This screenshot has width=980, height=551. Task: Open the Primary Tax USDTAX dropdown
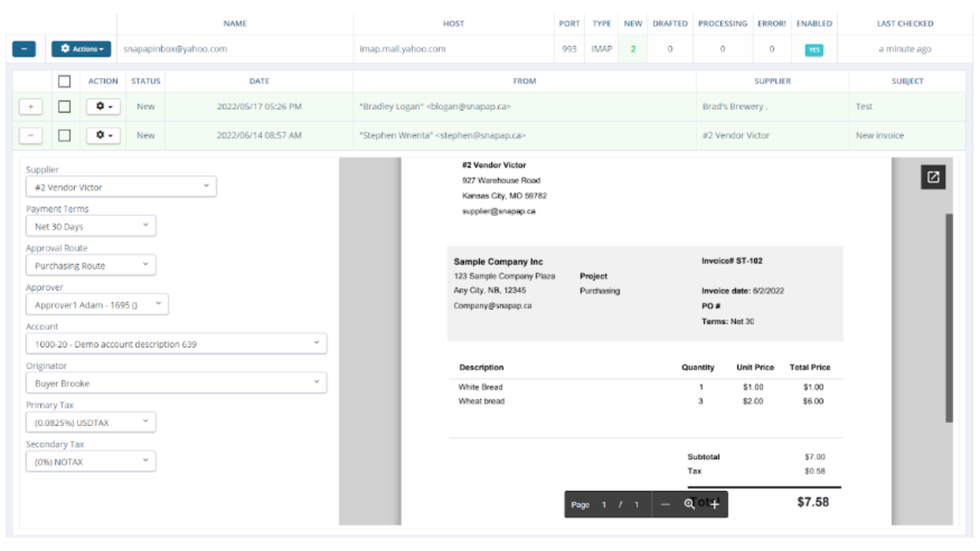tap(91, 422)
